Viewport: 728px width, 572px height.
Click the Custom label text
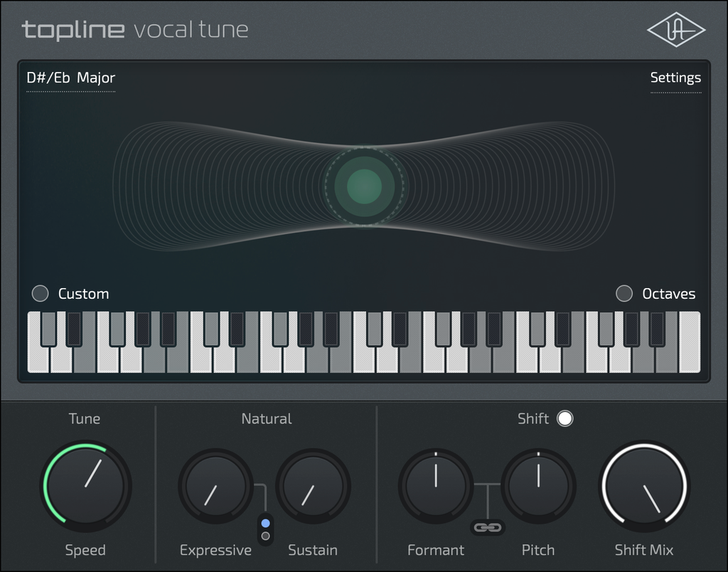coord(84,294)
